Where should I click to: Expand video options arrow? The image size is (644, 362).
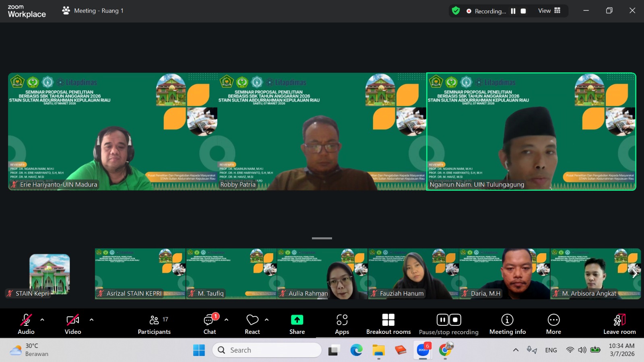(x=91, y=320)
